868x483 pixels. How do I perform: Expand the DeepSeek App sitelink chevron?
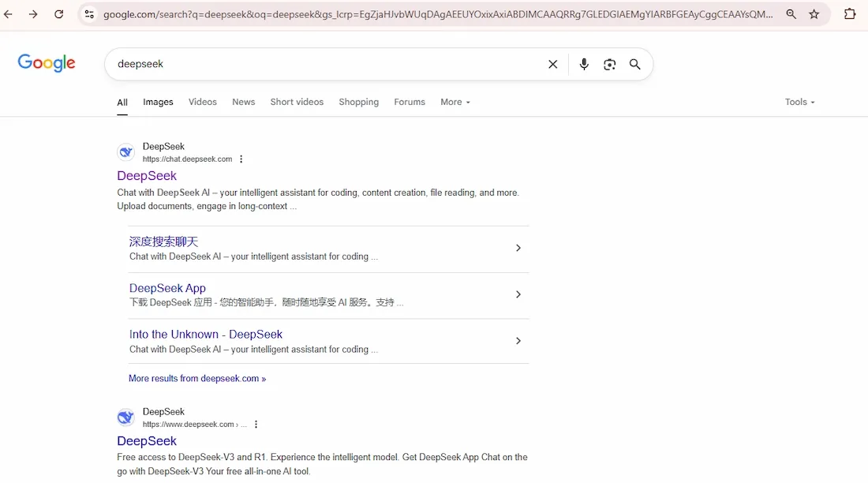point(518,294)
